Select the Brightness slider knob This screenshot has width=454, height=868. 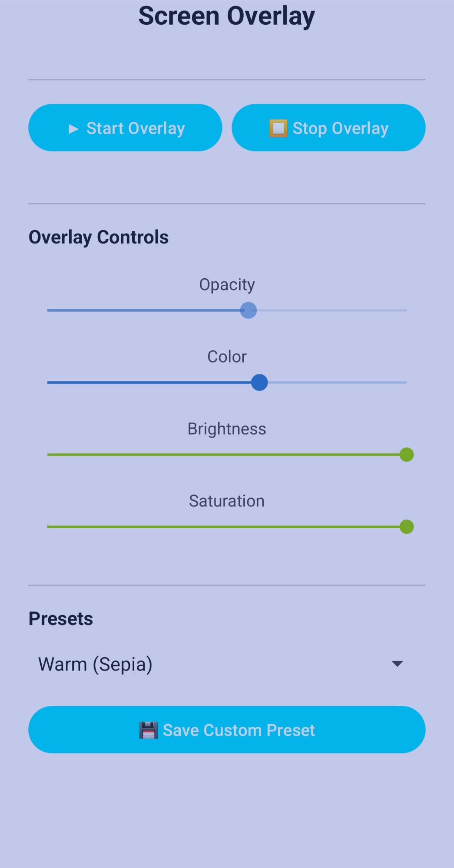[x=407, y=455]
